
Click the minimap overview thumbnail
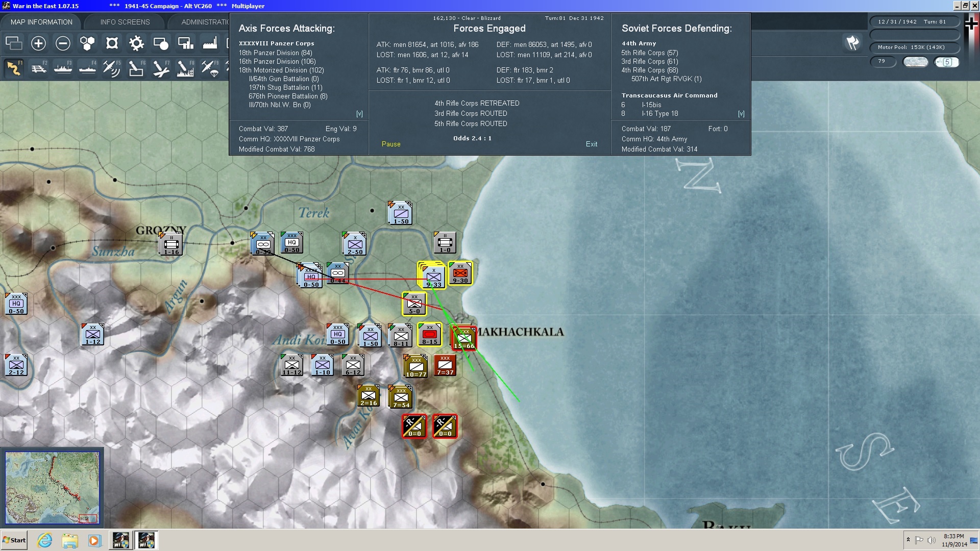(x=52, y=488)
